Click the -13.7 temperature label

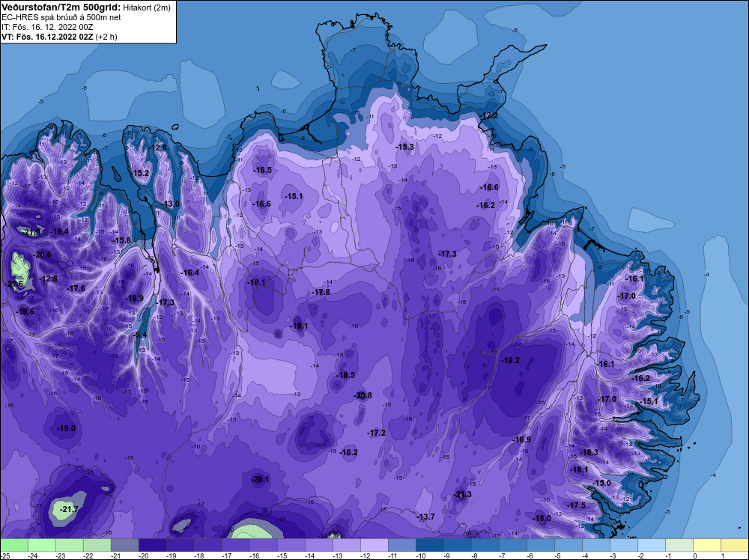click(x=425, y=517)
